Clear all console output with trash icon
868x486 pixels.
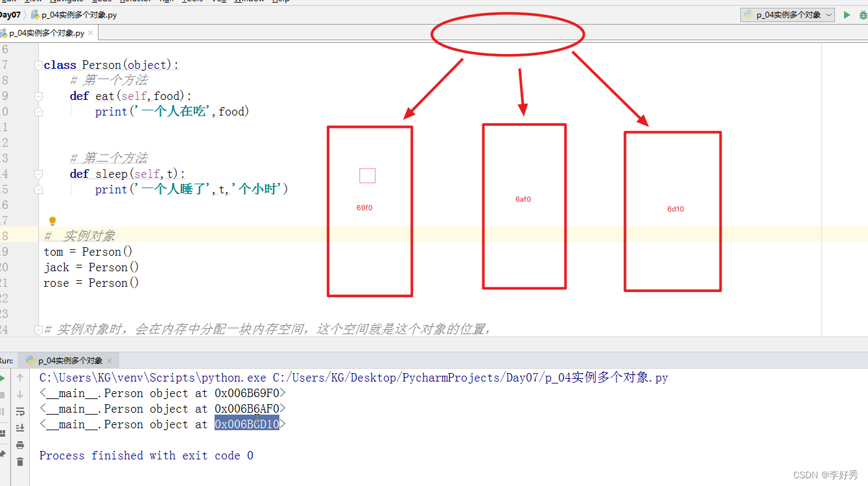(20, 462)
